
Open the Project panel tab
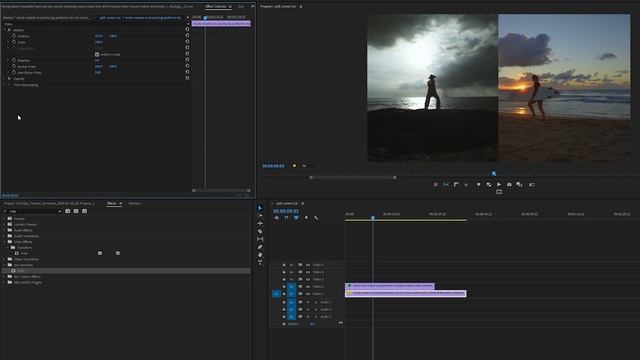coord(49,203)
